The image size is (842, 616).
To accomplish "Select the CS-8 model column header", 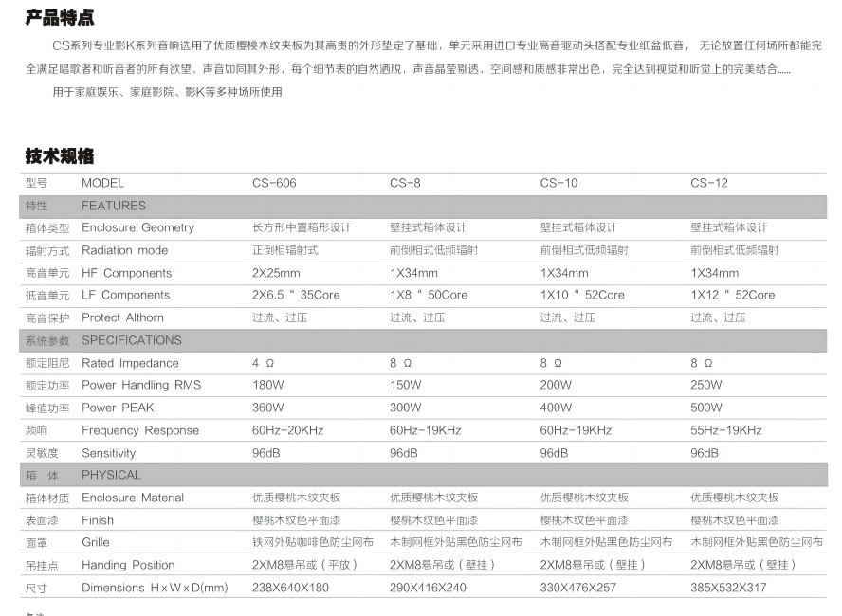I will coord(405,183).
